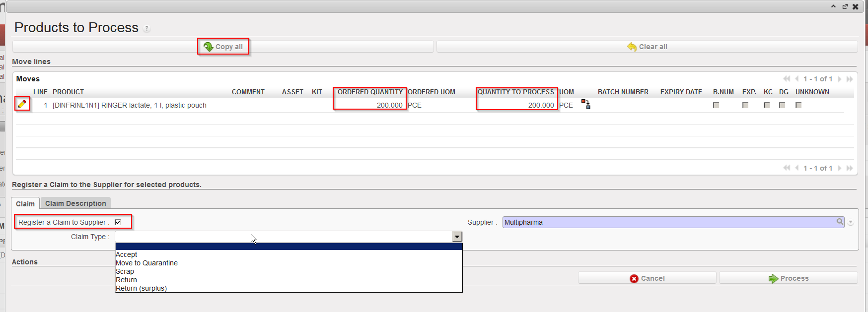
Task: Click the QUANTITY TO PROCESS column header
Action: pyautogui.click(x=516, y=92)
